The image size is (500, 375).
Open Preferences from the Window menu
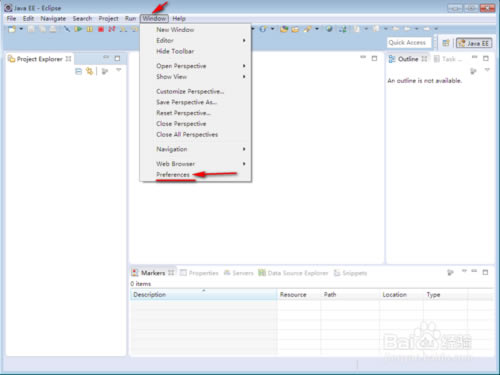pyautogui.click(x=195, y=174)
